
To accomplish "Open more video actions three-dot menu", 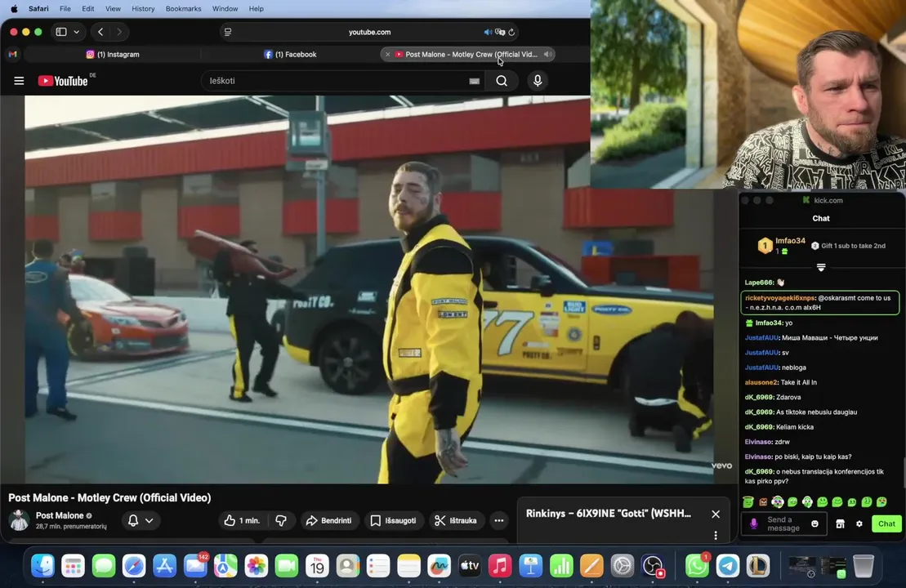I will tap(498, 520).
